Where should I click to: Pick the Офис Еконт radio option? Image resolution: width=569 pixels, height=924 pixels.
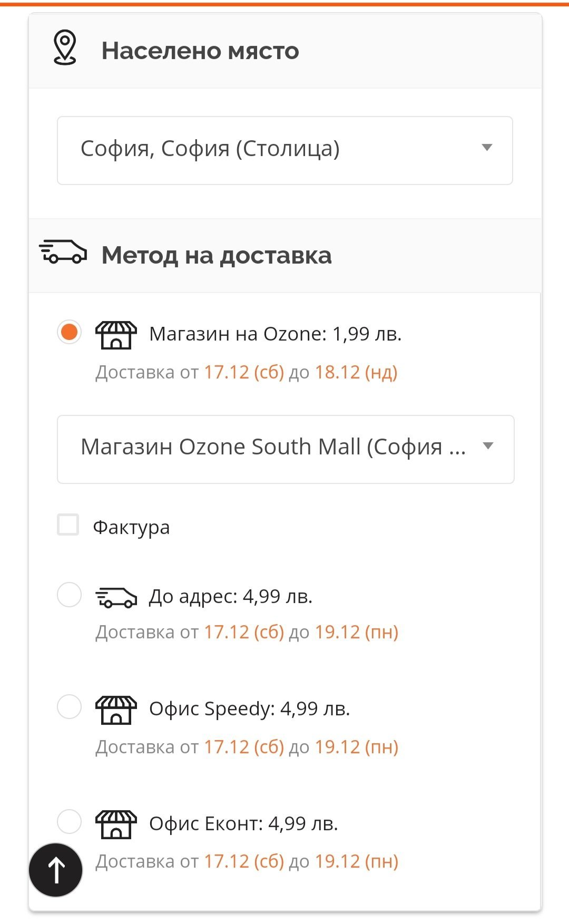point(69,821)
